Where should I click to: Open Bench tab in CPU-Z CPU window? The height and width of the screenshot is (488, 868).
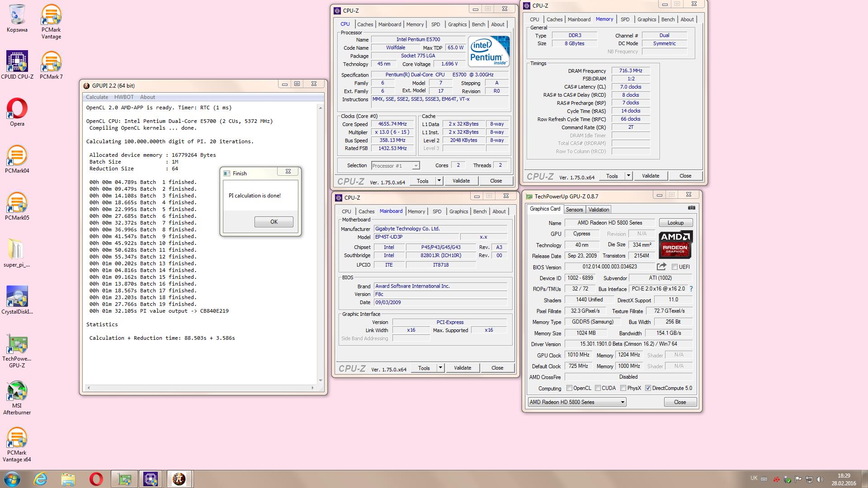[x=478, y=24]
